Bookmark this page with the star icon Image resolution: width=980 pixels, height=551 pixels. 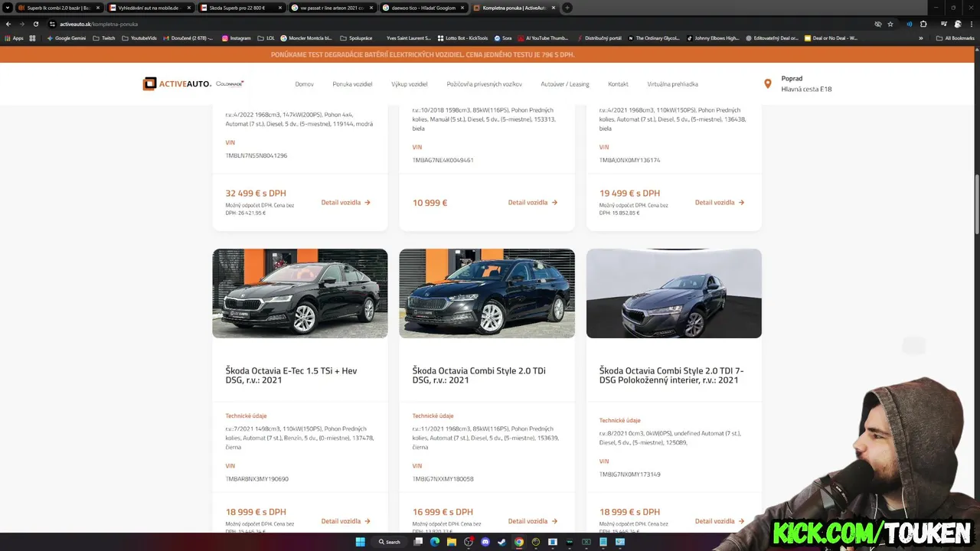pos(890,24)
